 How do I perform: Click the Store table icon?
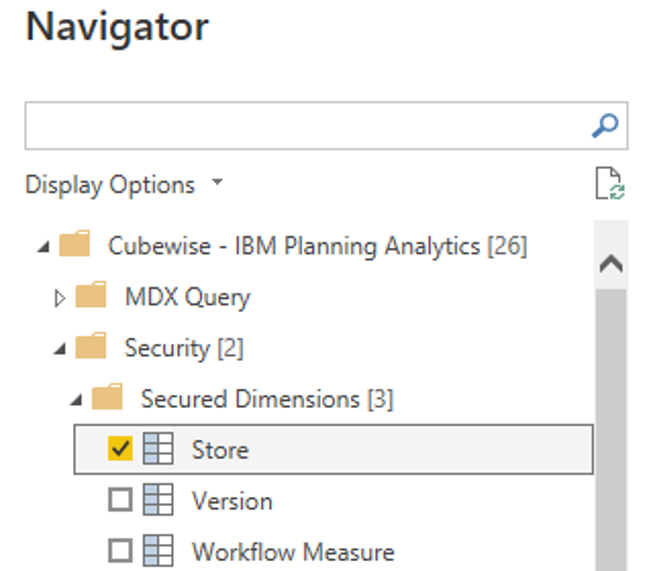158,448
